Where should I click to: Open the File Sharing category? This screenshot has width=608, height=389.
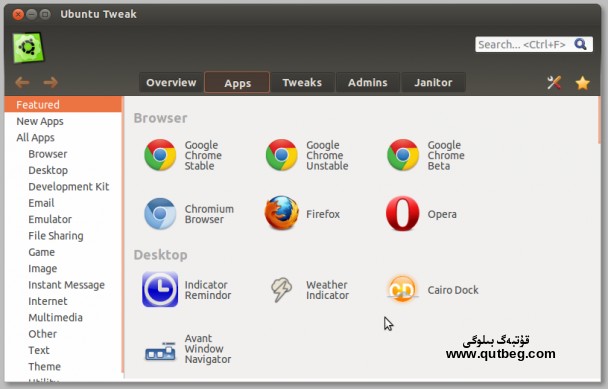(63, 236)
